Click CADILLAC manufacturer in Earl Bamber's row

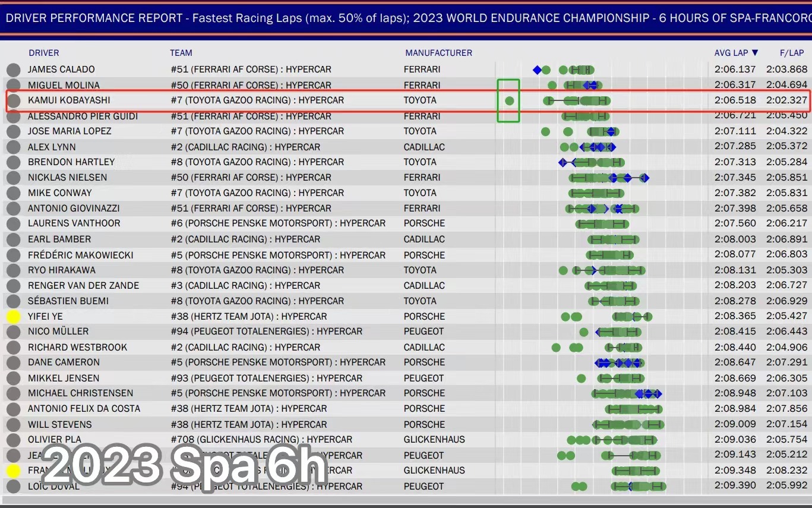[x=424, y=239]
